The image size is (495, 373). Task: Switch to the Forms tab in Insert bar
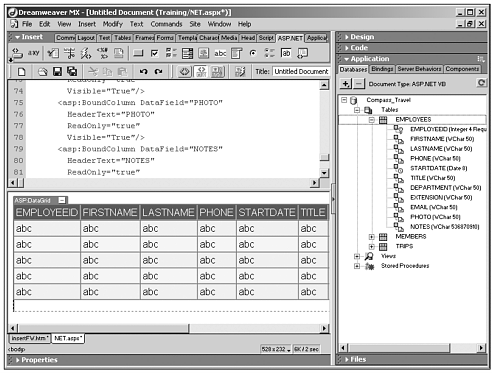[x=165, y=38]
